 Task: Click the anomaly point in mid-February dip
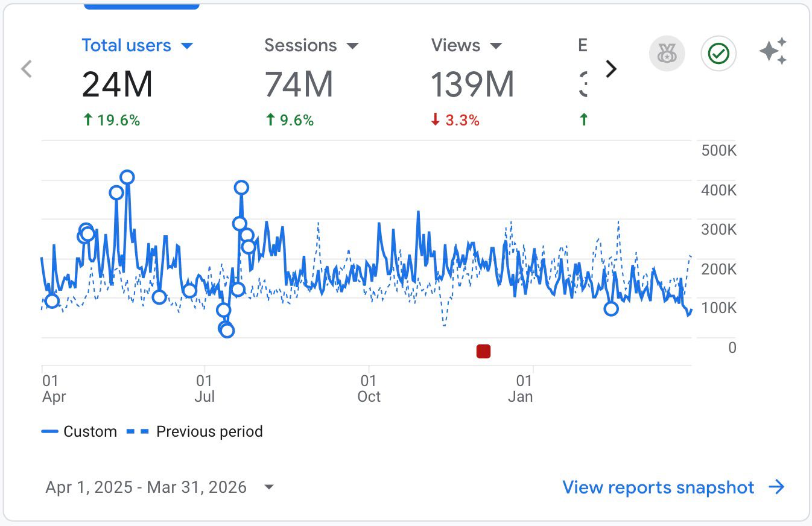coord(611,309)
